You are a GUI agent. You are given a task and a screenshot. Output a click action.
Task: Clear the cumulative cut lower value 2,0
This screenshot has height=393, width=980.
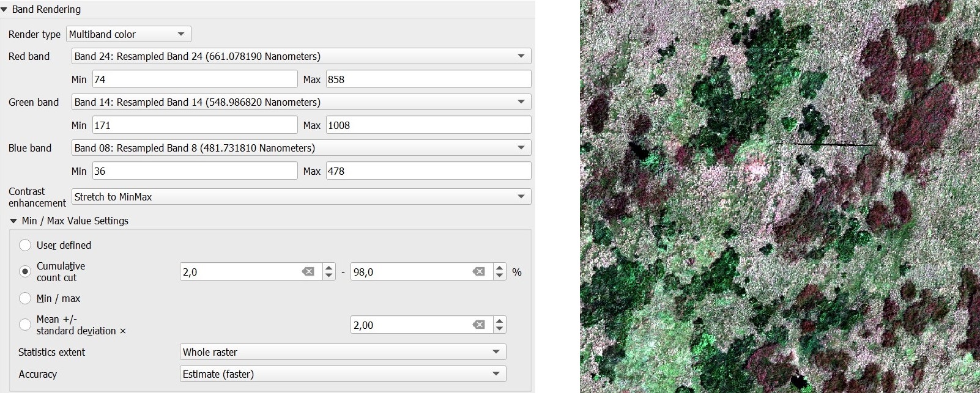(x=308, y=272)
